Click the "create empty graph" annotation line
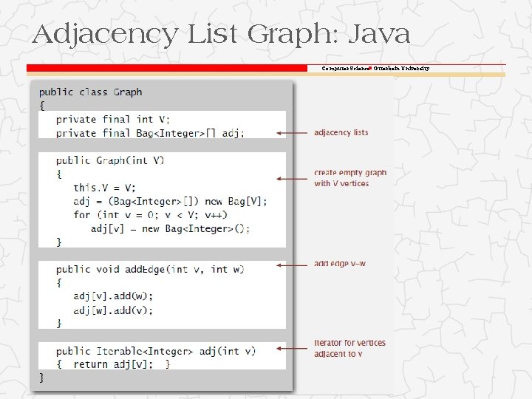532x399 pixels. pos(350,173)
